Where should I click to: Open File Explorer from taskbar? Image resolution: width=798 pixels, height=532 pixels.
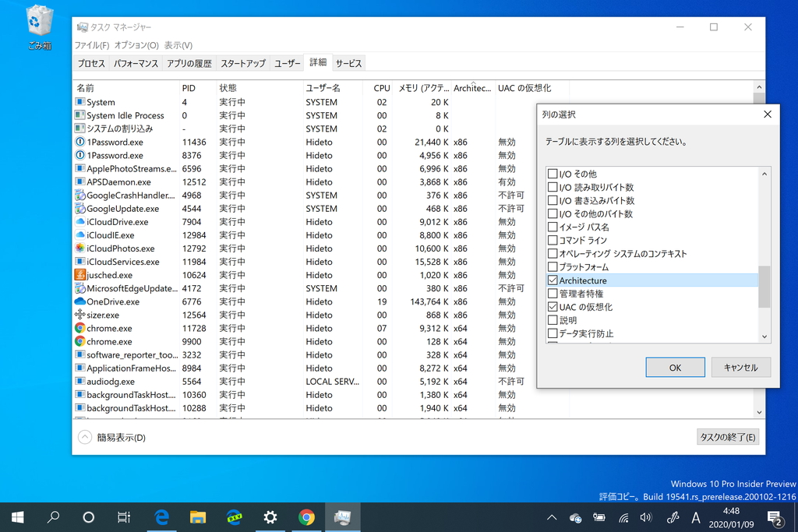tap(197, 517)
